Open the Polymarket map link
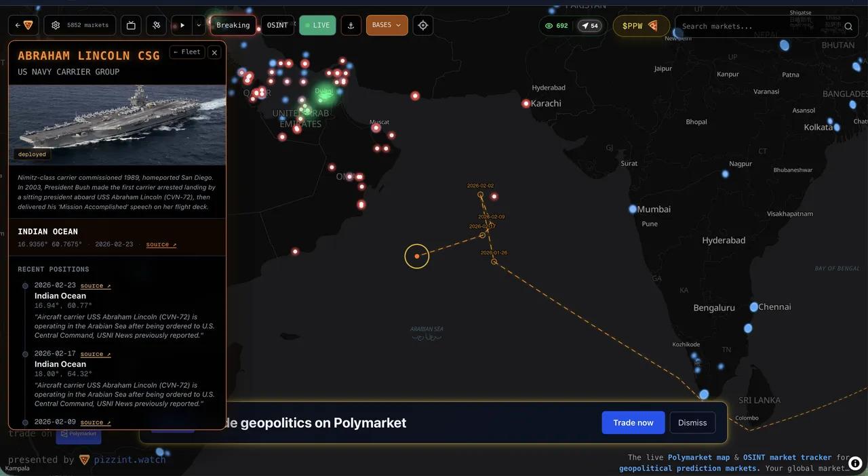The height and width of the screenshot is (476, 868). [x=698, y=457]
